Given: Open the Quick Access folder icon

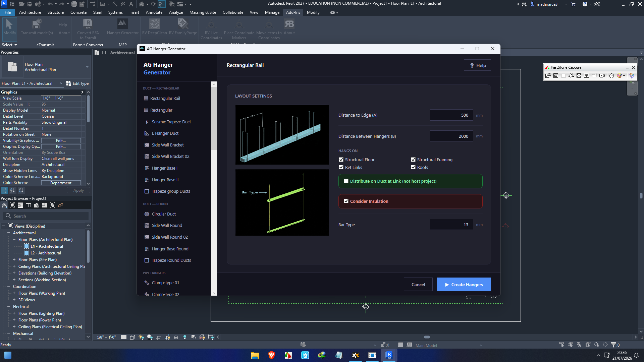Looking at the screenshot, I should coord(21,4).
